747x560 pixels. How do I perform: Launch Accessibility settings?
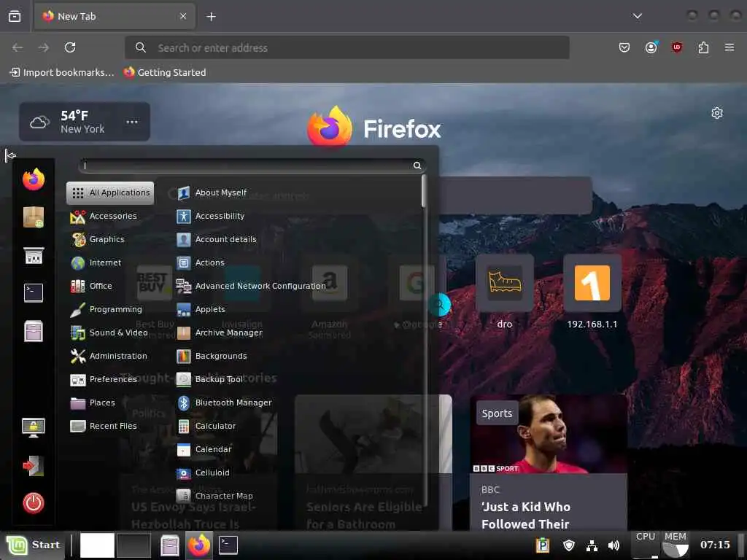210,216
